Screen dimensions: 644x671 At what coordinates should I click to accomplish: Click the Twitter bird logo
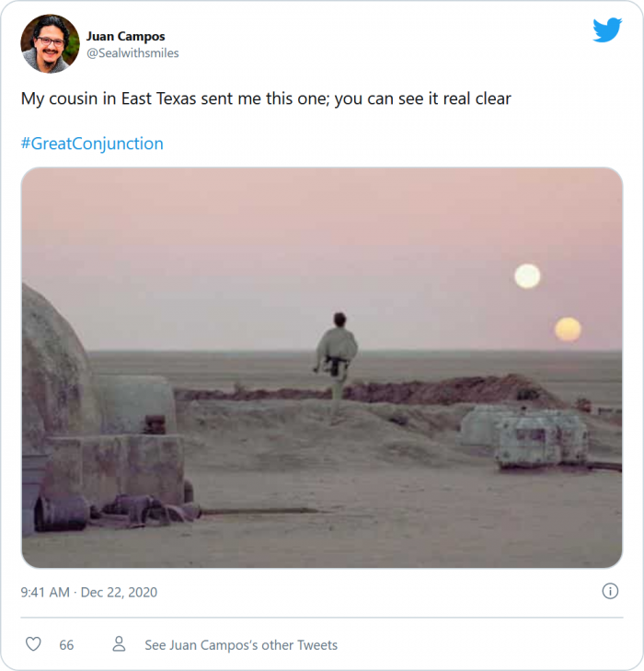[x=607, y=30]
